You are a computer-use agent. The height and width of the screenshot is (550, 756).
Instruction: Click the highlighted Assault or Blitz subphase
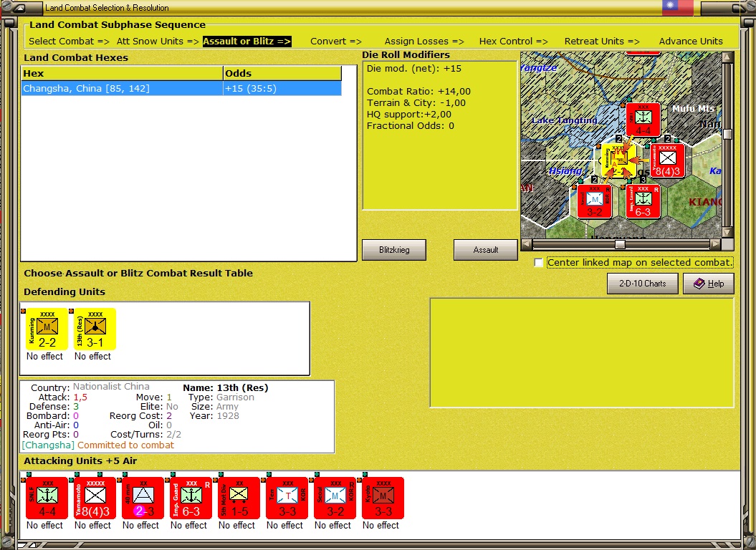[247, 42]
